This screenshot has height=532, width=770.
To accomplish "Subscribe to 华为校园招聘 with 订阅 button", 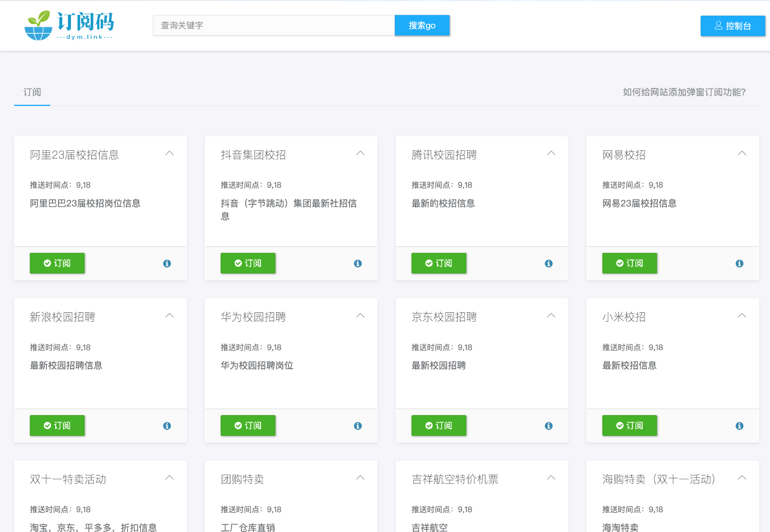I will click(248, 425).
